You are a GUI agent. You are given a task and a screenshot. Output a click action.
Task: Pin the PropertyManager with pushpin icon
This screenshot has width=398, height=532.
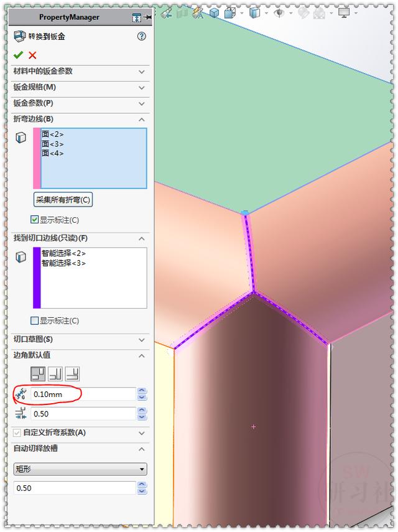(148, 17)
